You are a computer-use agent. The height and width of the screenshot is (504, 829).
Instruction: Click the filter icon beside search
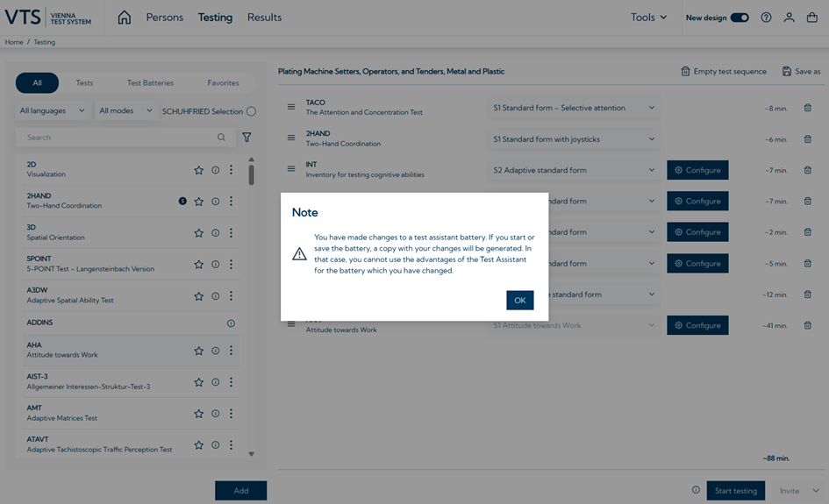coord(247,138)
